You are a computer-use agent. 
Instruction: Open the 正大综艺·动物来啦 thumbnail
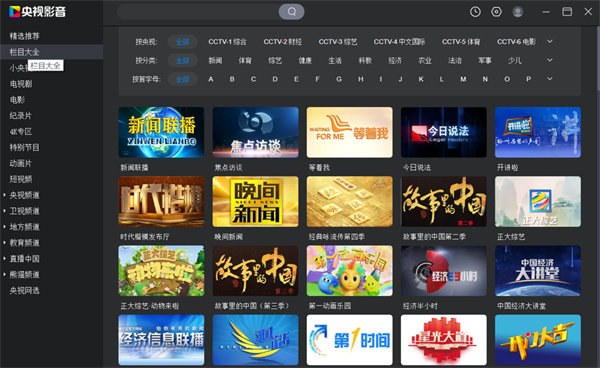click(x=161, y=271)
